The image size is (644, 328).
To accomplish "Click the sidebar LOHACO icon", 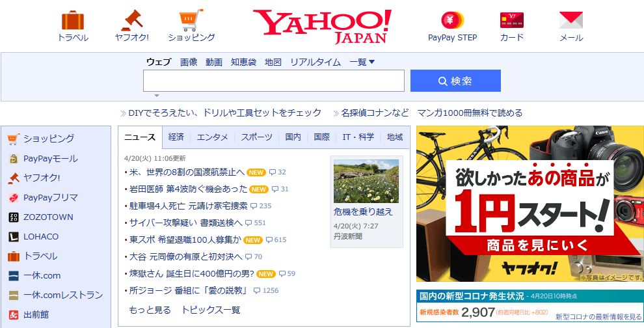I will point(14,237).
